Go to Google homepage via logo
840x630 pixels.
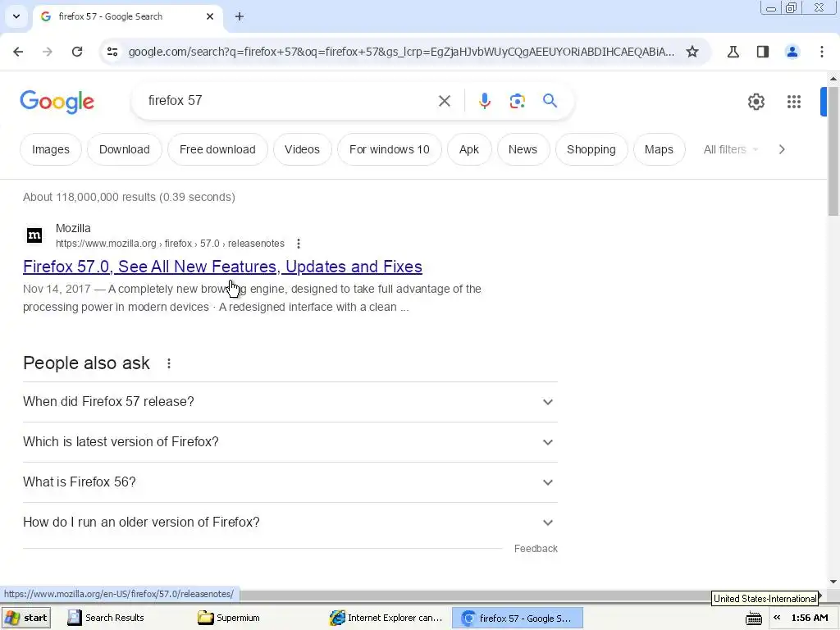[57, 101]
